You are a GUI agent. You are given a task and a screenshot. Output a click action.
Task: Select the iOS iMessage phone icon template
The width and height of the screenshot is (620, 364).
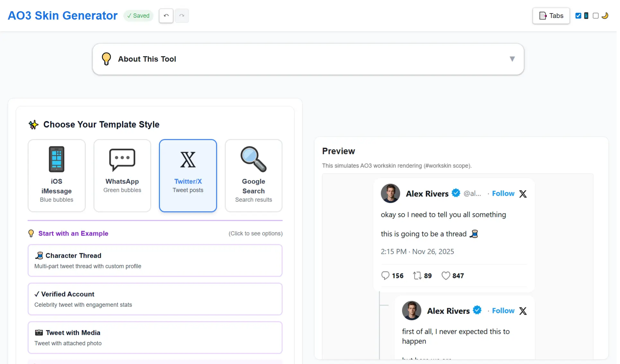[x=57, y=175]
